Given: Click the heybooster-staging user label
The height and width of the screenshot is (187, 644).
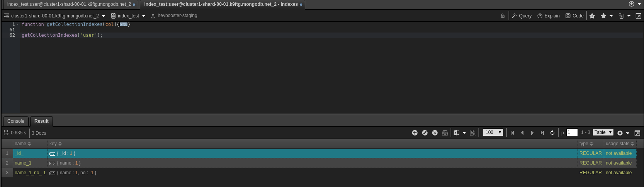Looking at the screenshot, I should tap(177, 16).
